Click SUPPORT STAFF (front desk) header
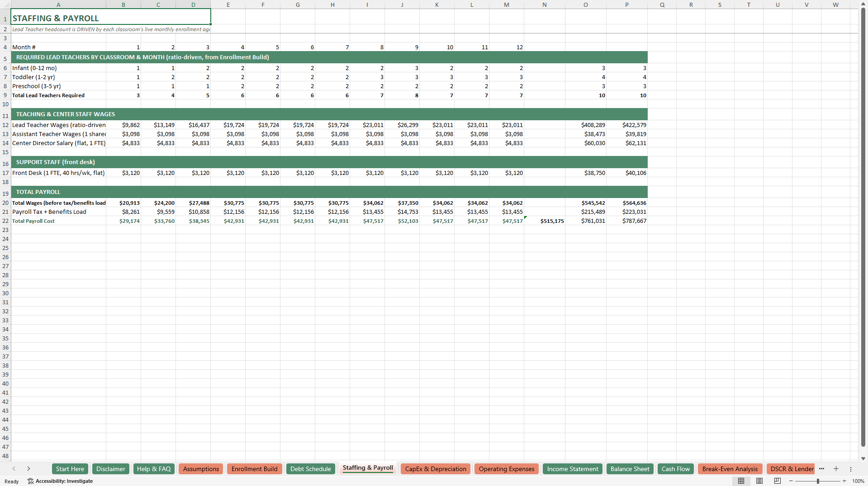 (x=329, y=162)
